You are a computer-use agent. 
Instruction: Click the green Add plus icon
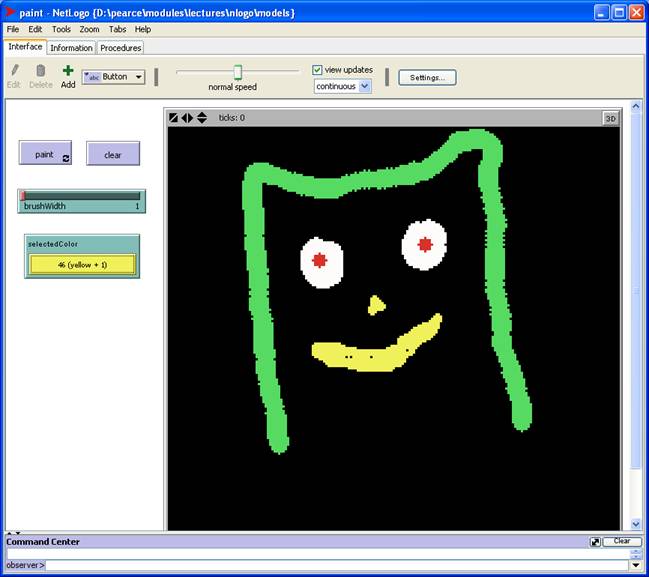(x=68, y=71)
